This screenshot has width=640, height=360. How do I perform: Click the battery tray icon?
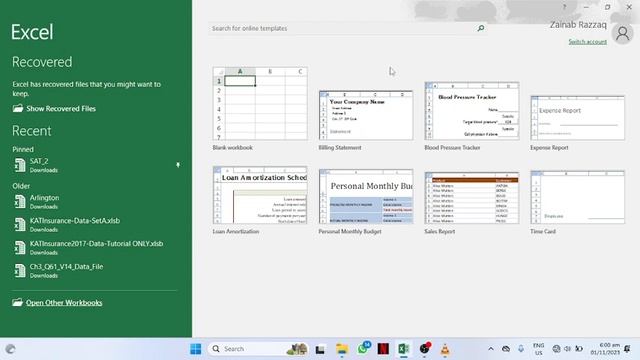pos(579,349)
